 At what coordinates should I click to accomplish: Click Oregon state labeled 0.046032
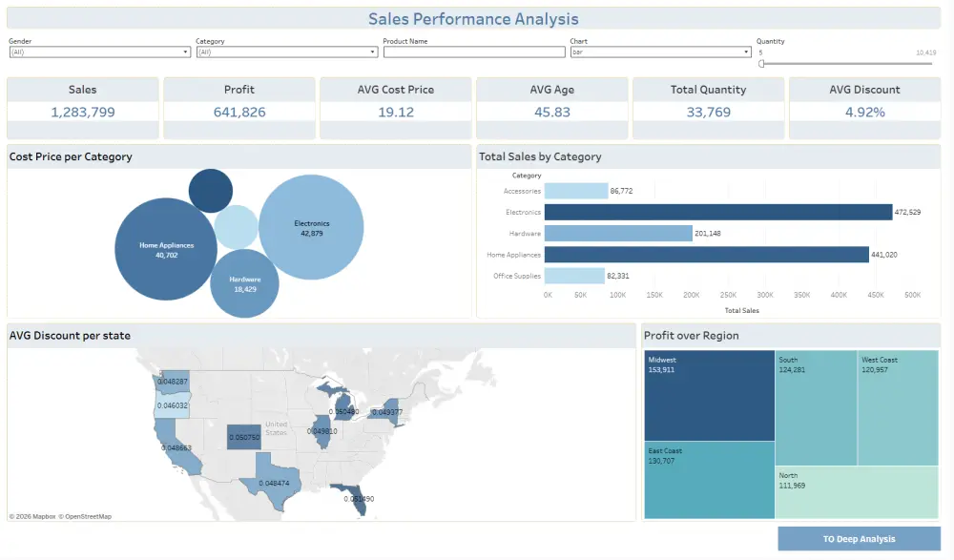172,404
